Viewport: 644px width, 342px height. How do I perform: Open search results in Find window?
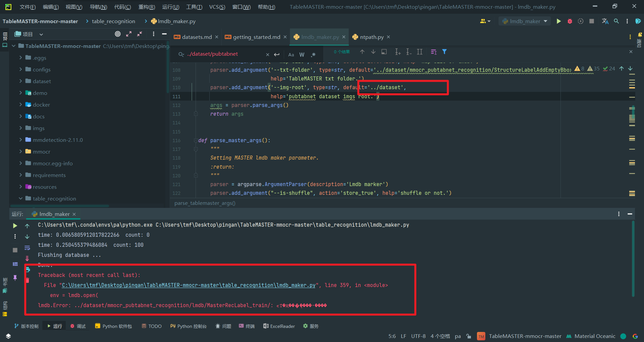click(384, 52)
